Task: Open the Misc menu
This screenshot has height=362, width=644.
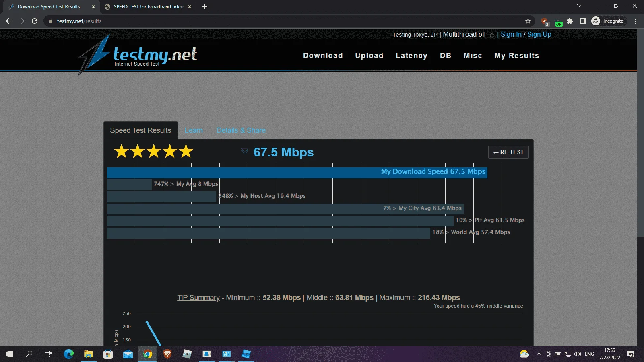Action: [x=473, y=56]
